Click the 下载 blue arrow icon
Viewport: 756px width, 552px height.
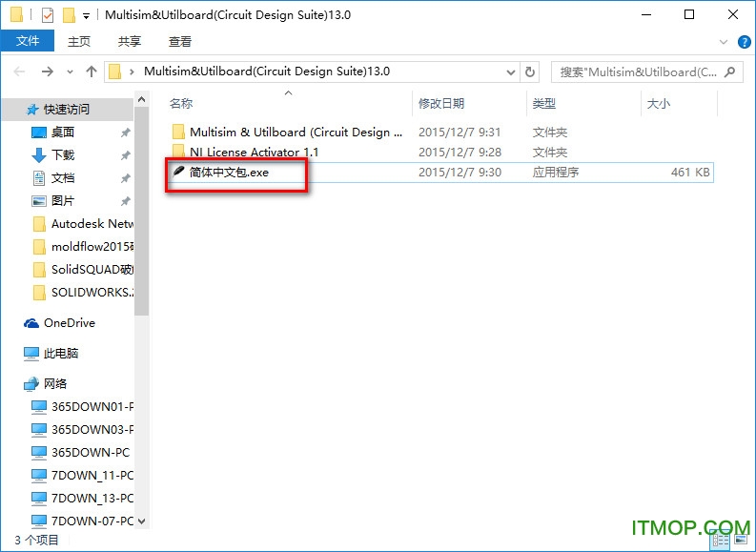[x=38, y=155]
